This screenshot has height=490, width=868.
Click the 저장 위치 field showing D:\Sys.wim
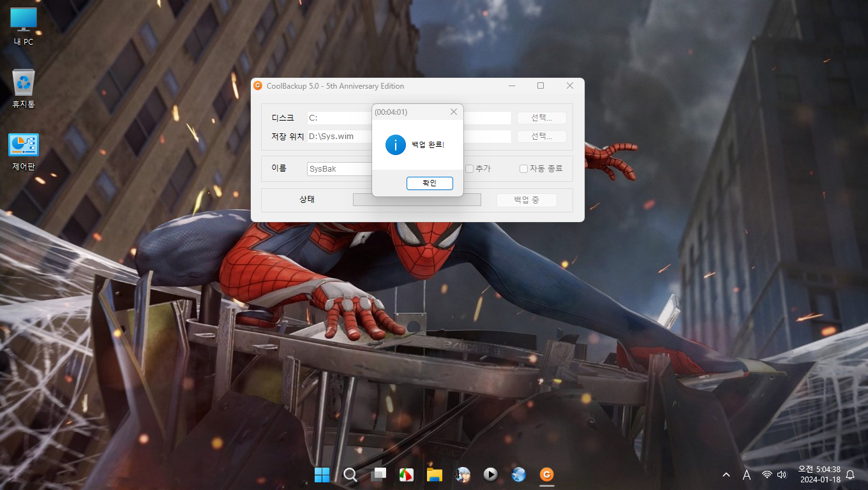pos(409,136)
